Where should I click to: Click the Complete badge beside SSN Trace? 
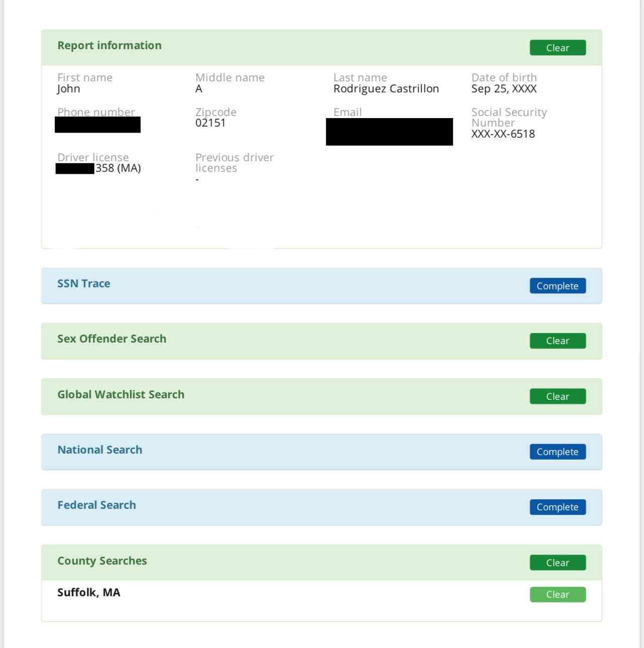point(557,286)
